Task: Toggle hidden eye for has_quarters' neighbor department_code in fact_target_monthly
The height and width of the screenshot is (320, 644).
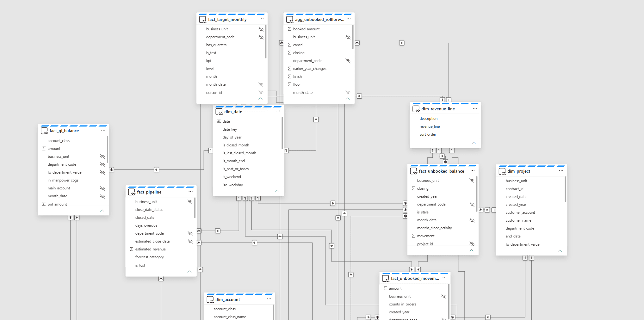Action: tap(261, 37)
